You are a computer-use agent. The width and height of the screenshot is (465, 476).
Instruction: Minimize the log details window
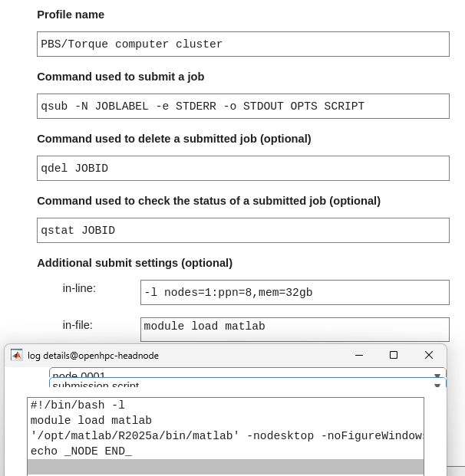pyautogui.click(x=358, y=355)
